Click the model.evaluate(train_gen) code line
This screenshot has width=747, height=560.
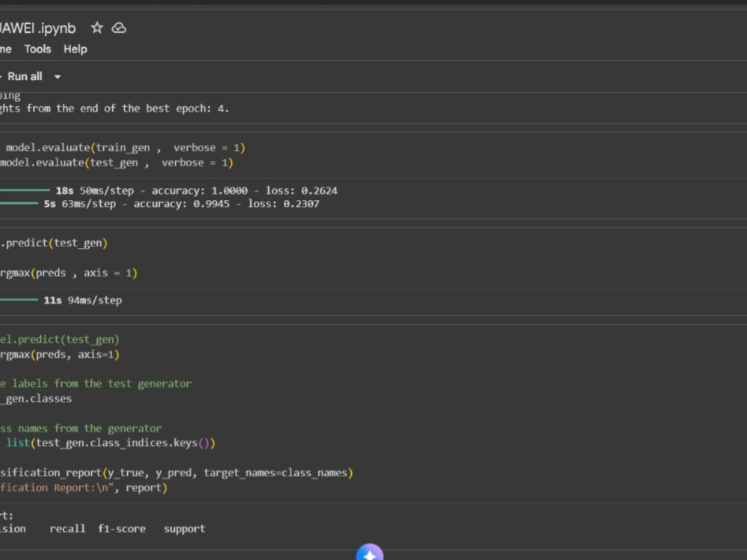tap(125, 148)
